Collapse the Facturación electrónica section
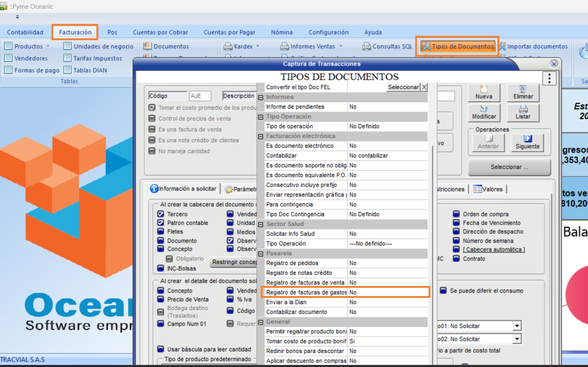The width and height of the screenshot is (588, 367). click(260, 136)
